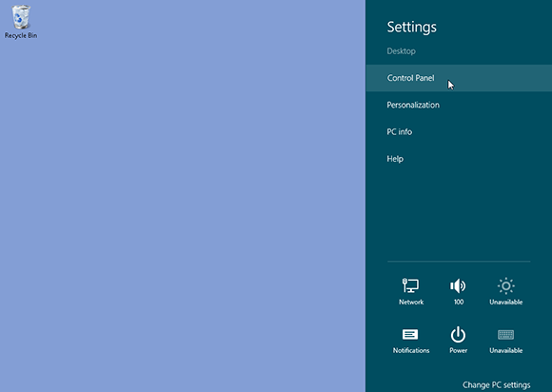Select the unavailable keyboard icon
This screenshot has width=552, height=392.
pyautogui.click(x=506, y=334)
